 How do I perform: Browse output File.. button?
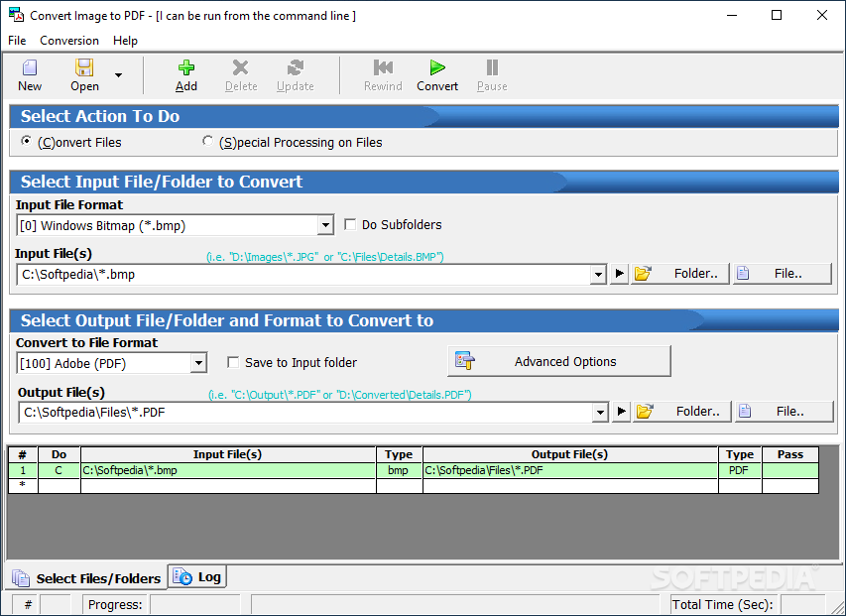[785, 411]
